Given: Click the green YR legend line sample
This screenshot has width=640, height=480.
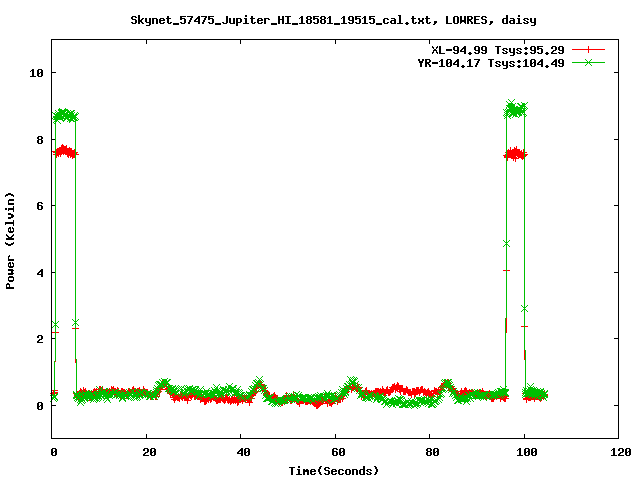Looking at the screenshot, I should pos(588,63).
